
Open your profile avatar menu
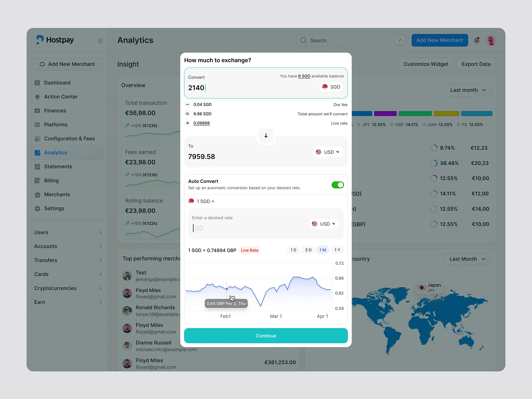click(x=491, y=40)
